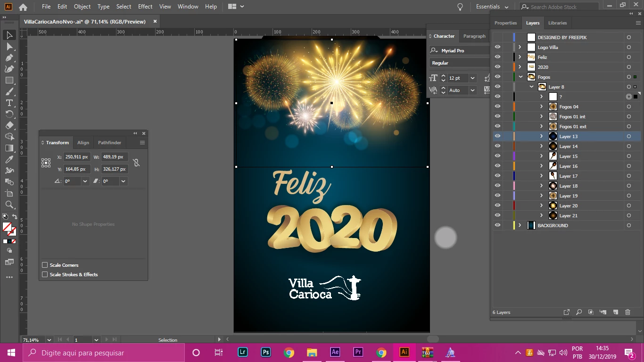Click Default Fill and Stroke icon
644x362 pixels.
[x=5, y=217]
